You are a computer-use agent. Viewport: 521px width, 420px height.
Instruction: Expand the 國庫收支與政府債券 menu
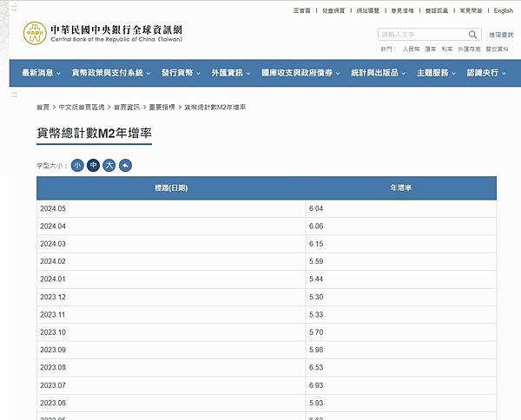tap(300, 73)
